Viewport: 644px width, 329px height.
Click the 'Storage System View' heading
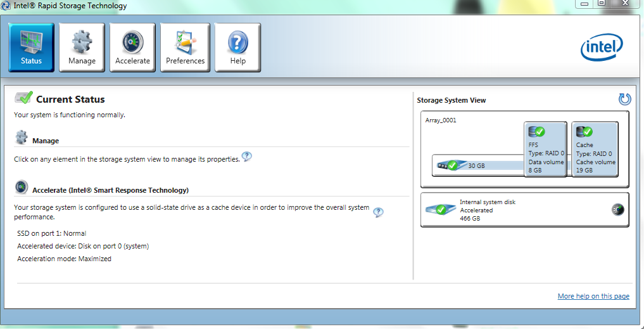click(x=451, y=100)
